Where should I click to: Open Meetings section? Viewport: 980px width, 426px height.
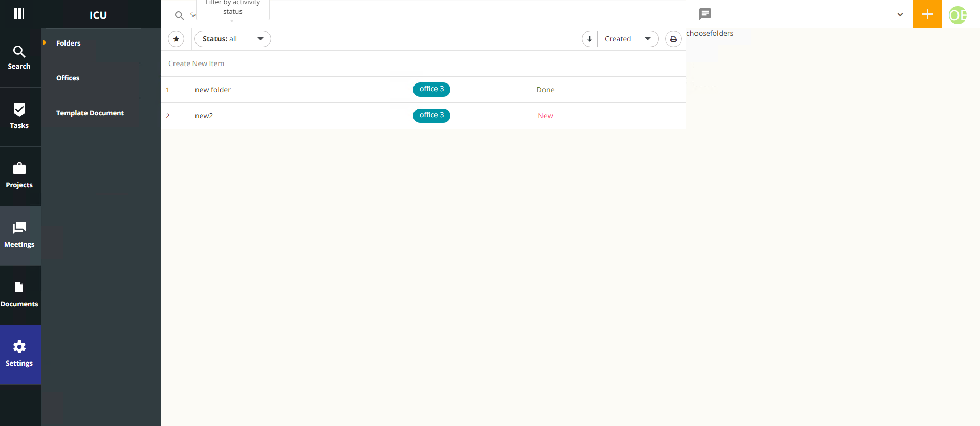(19, 236)
